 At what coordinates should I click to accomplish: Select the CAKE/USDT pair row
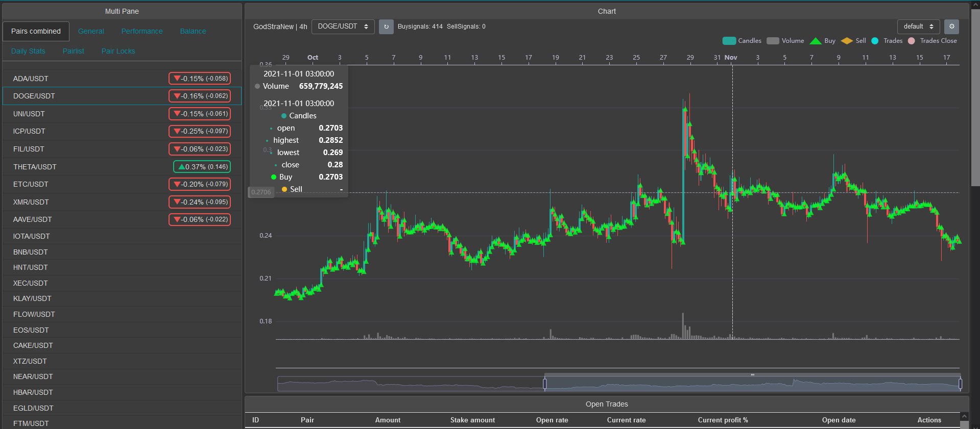[122, 345]
